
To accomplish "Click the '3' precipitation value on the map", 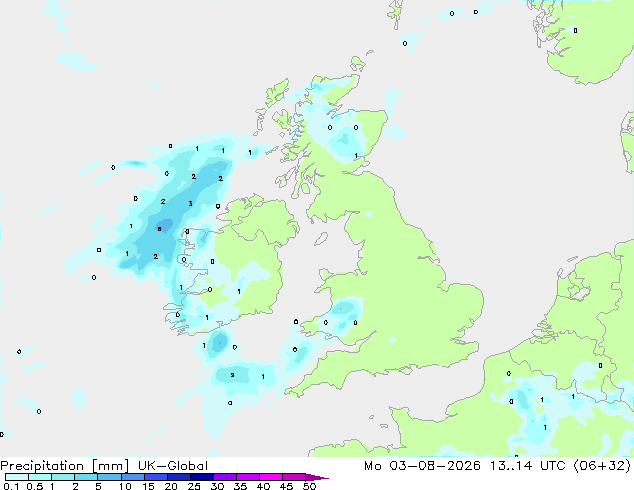I will point(190,203).
